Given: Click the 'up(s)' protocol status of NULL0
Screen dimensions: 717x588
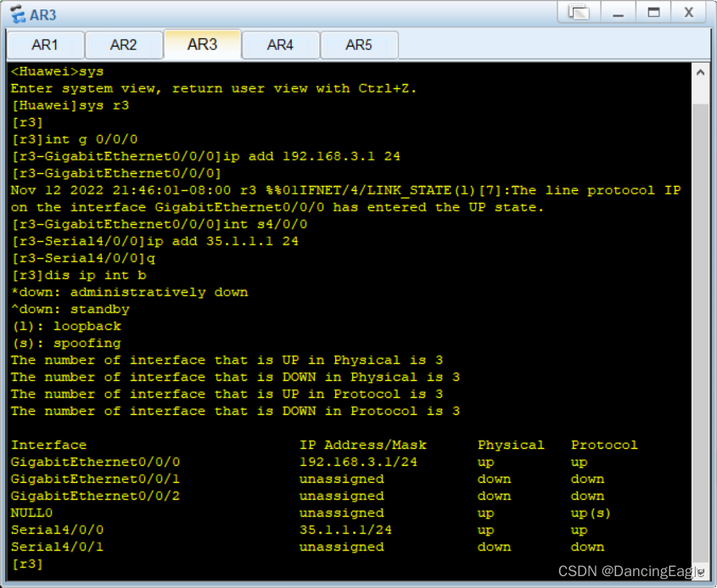Looking at the screenshot, I should pyautogui.click(x=591, y=512).
